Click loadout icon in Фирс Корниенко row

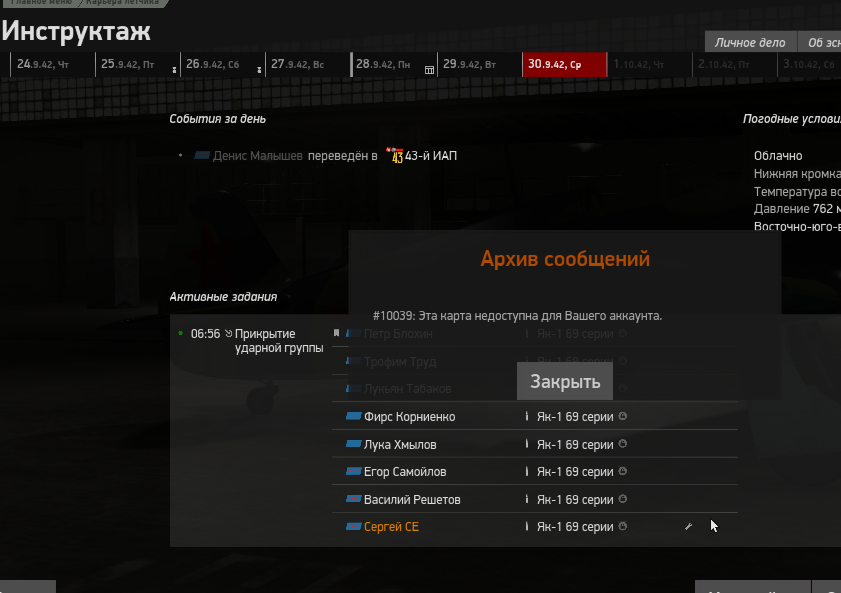point(527,416)
